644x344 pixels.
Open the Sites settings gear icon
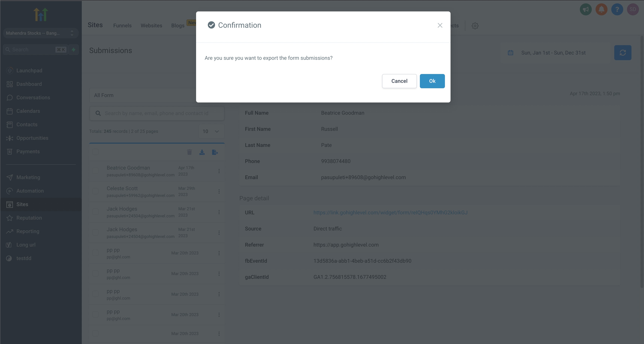pyautogui.click(x=475, y=25)
